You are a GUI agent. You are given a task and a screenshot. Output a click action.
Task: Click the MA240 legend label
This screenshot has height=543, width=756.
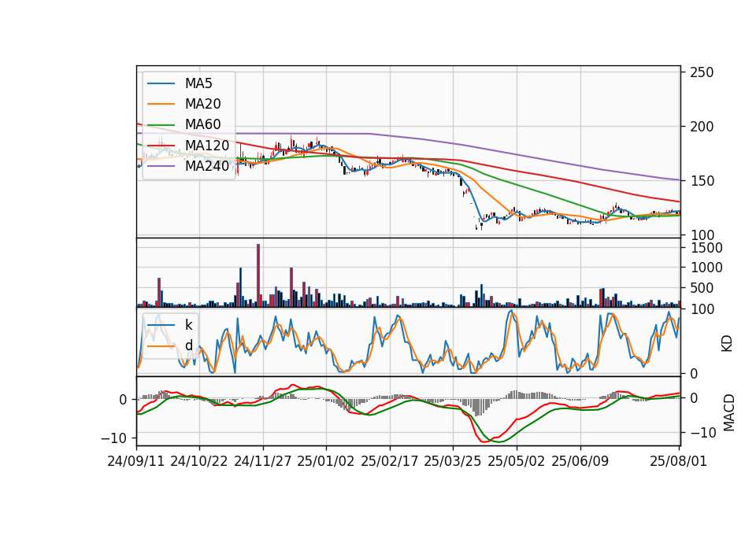click(x=207, y=166)
